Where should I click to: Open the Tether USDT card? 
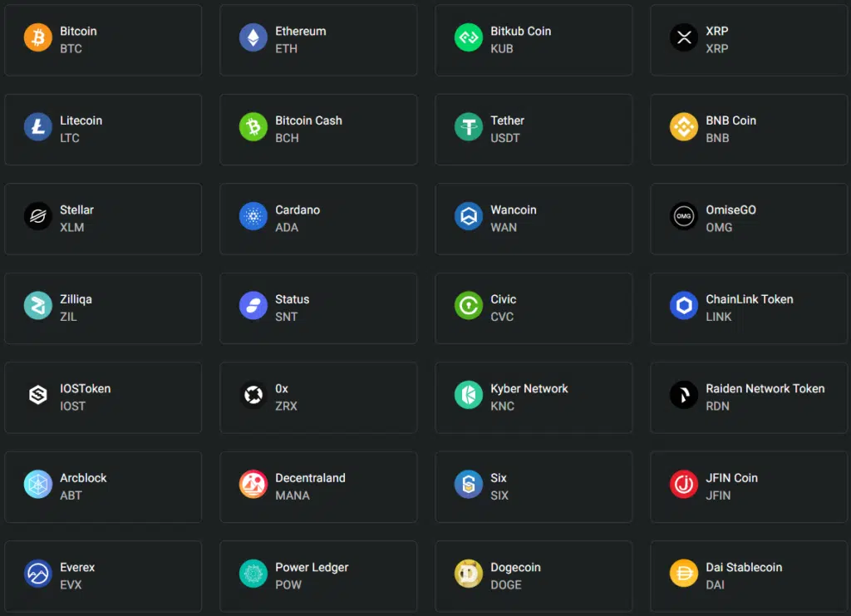coord(534,130)
